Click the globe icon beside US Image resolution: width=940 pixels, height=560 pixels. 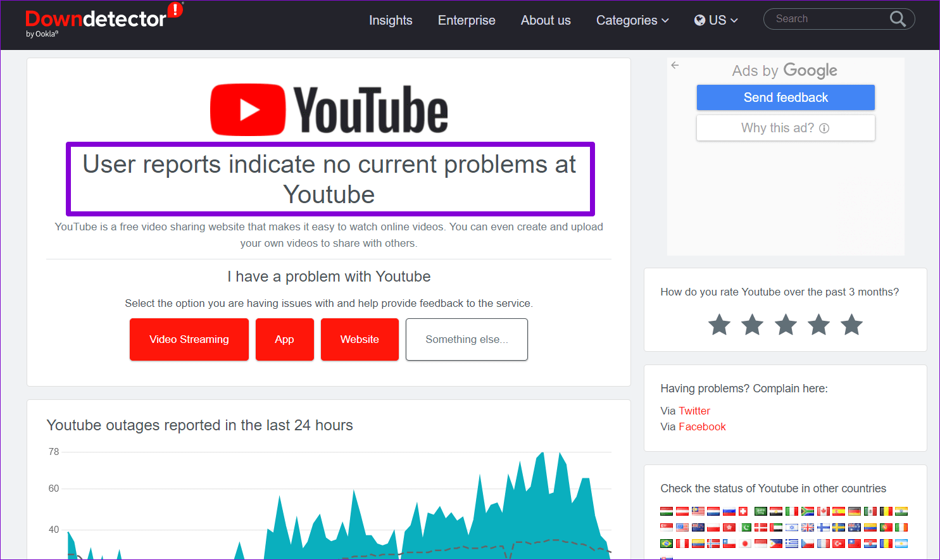(x=699, y=20)
